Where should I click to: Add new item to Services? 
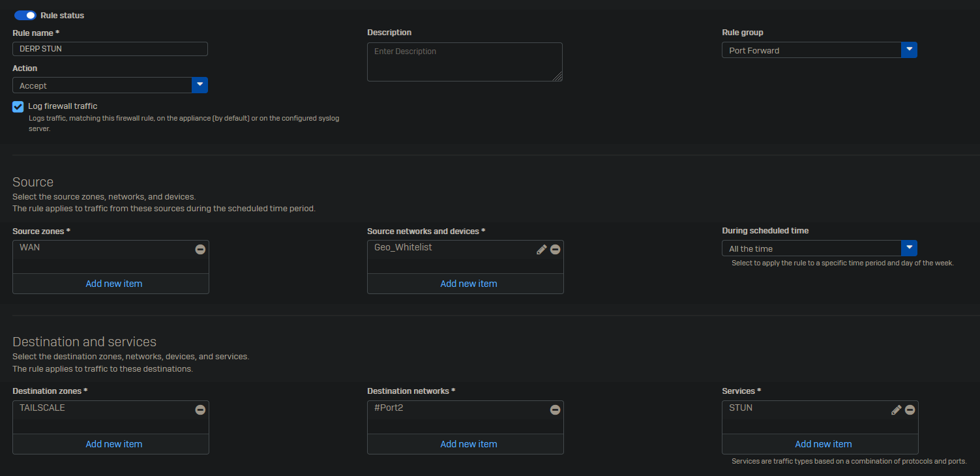point(823,444)
